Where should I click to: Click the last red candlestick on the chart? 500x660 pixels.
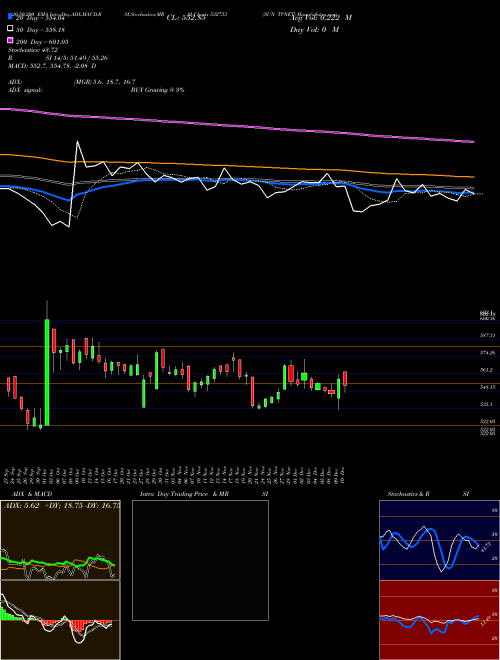345,378
